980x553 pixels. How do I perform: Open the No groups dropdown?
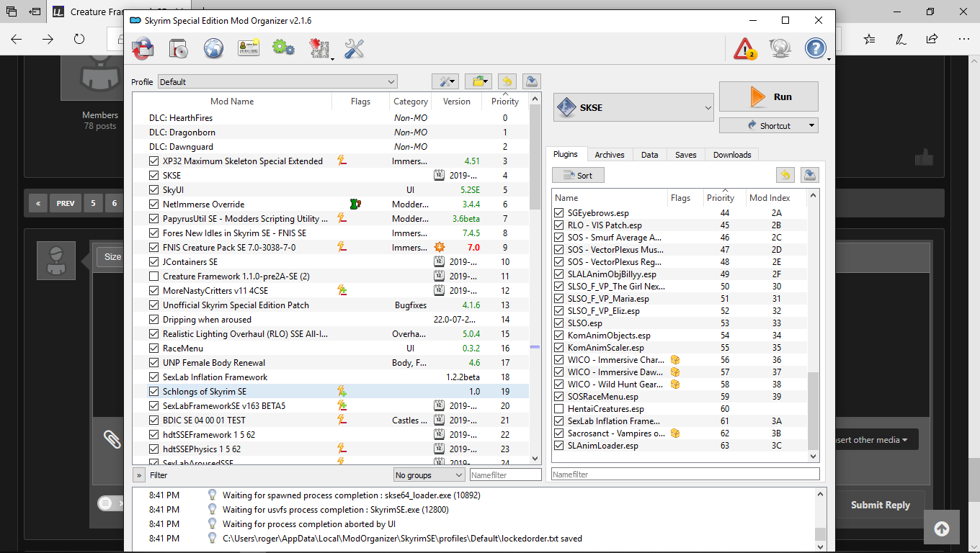(429, 475)
